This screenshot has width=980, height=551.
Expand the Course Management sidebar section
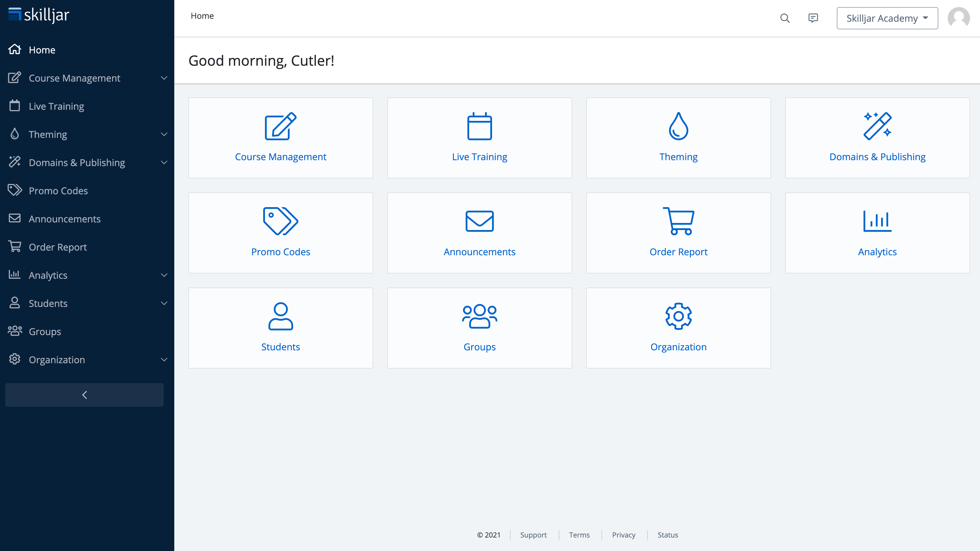tap(164, 78)
